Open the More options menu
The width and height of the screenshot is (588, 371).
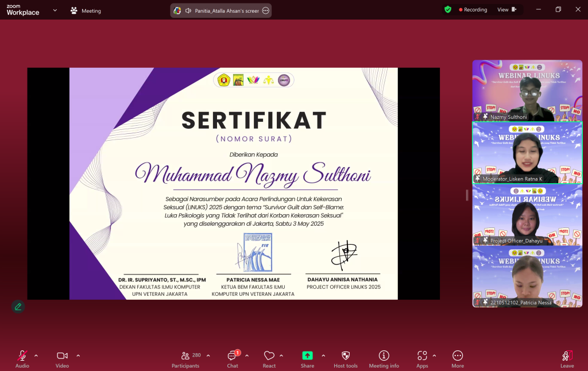tap(458, 359)
